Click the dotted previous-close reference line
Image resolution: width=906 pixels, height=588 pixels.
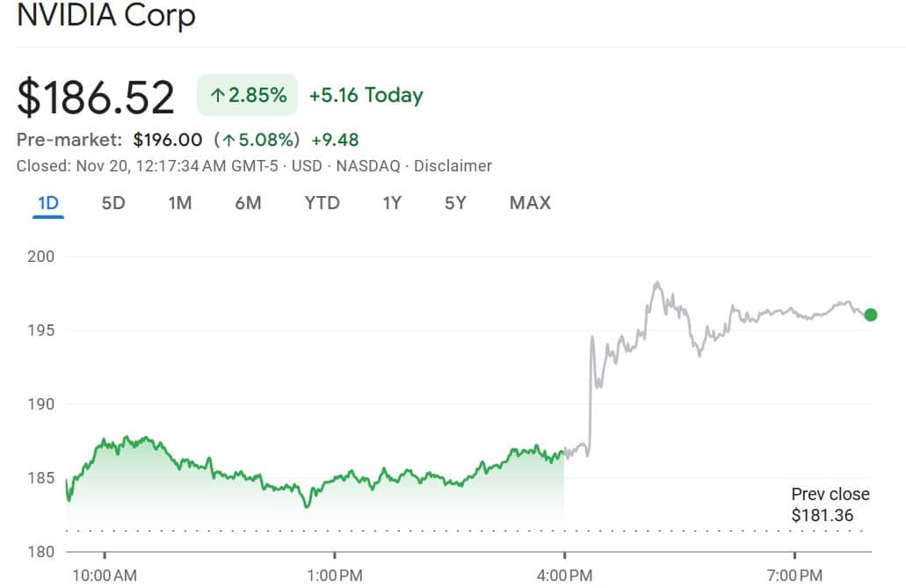439,532
